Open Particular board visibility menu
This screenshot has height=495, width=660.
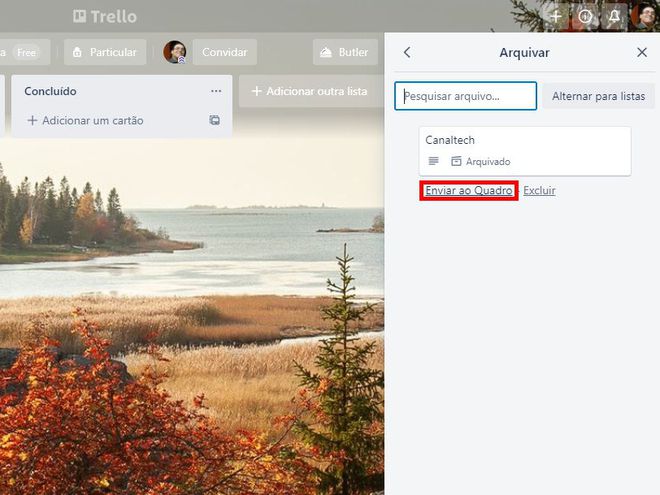tap(105, 52)
